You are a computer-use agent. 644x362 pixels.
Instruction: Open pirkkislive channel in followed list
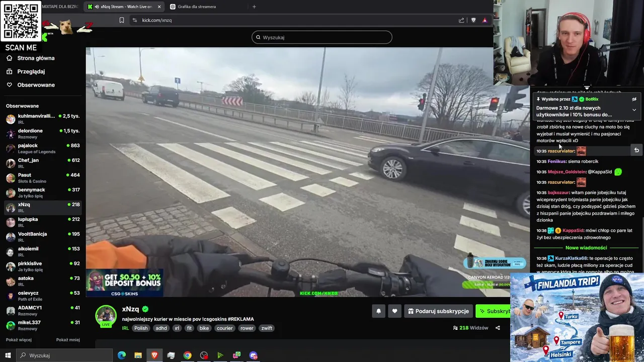coord(43,266)
